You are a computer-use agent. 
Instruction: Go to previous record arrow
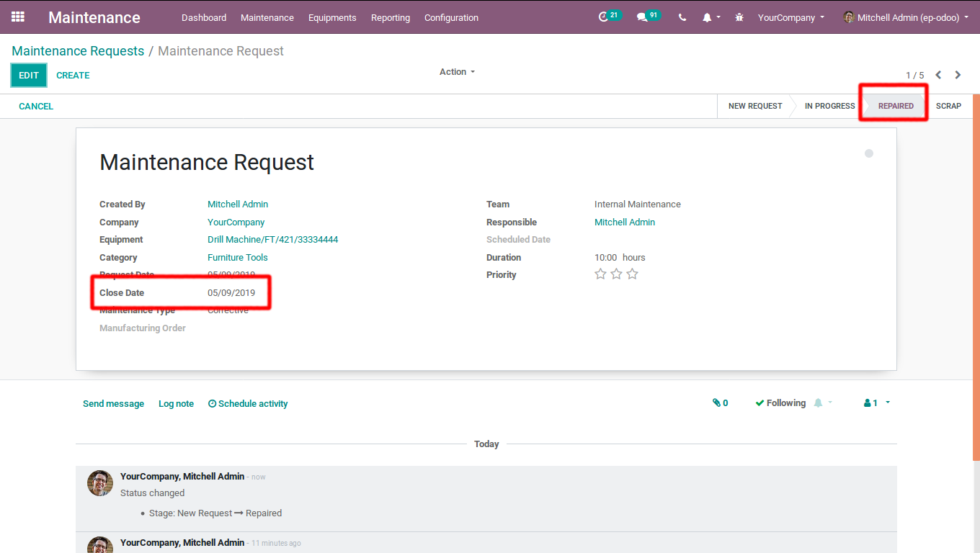(938, 75)
